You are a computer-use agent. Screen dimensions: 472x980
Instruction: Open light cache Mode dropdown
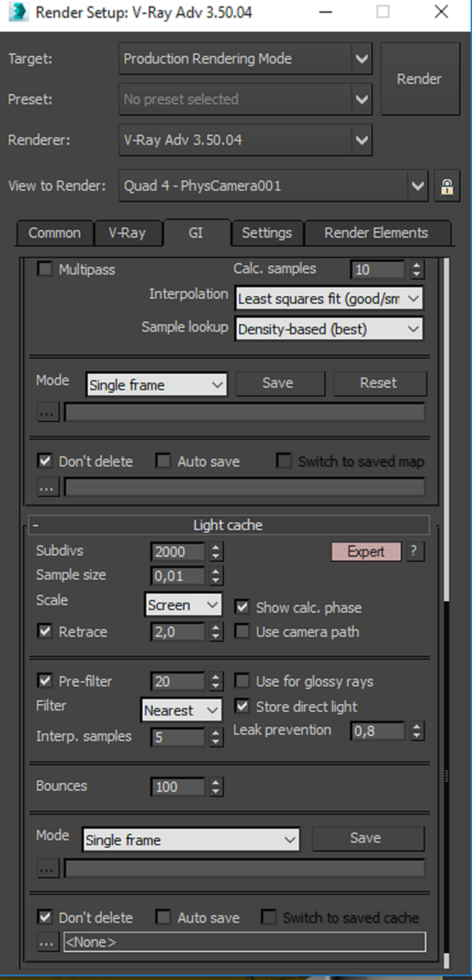coord(190,840)
